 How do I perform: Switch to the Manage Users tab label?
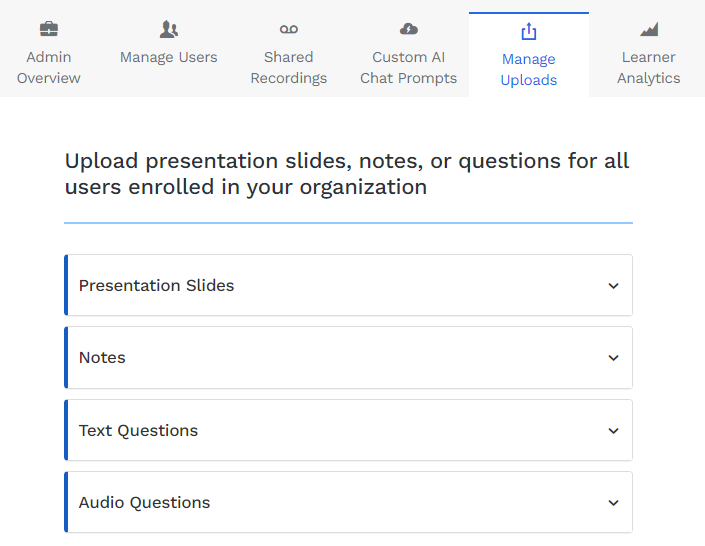pyautogui.click(x=169, y=57)
